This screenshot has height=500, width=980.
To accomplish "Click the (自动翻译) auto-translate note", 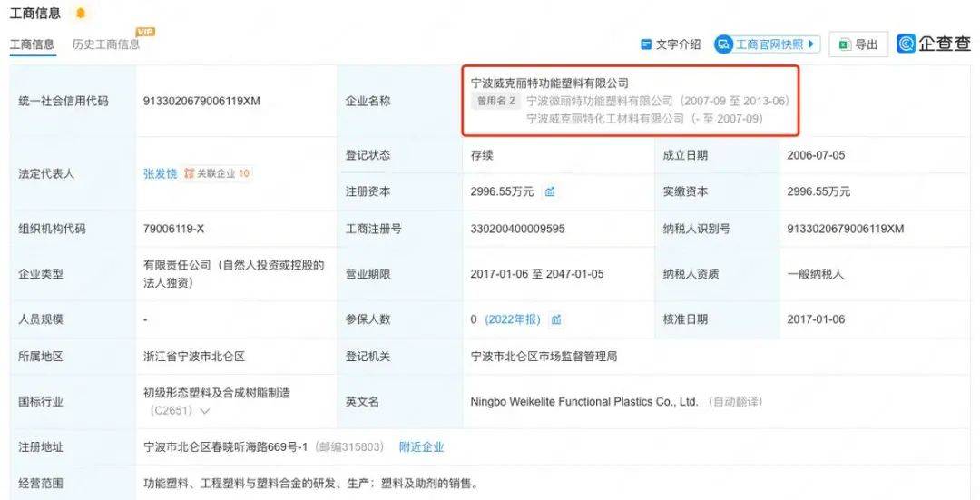I will 734,402.
